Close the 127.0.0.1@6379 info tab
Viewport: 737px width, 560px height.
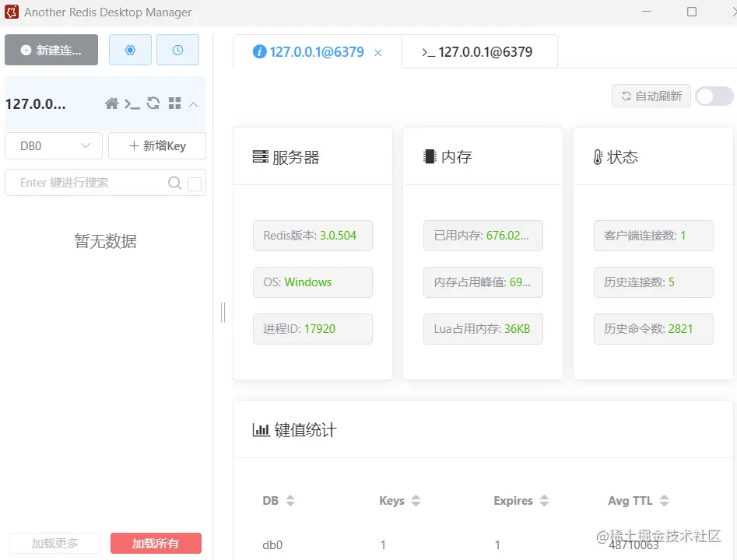378,53
